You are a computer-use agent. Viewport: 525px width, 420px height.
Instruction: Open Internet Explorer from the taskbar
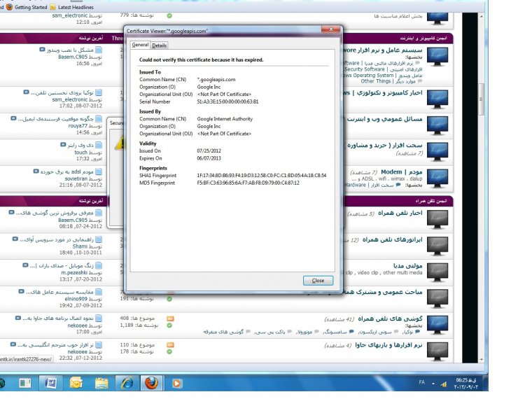click(x=127, y=383)
